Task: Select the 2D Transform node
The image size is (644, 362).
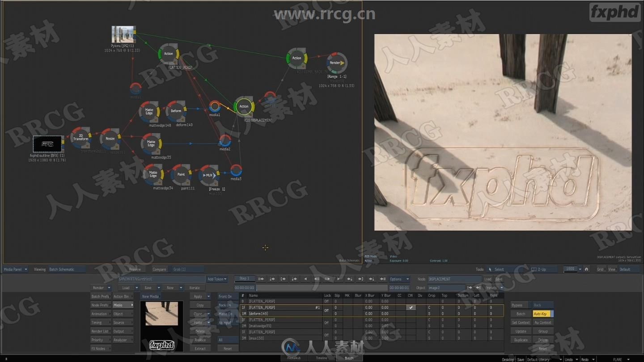Action: pyautogui.click(x=81, y=137)
